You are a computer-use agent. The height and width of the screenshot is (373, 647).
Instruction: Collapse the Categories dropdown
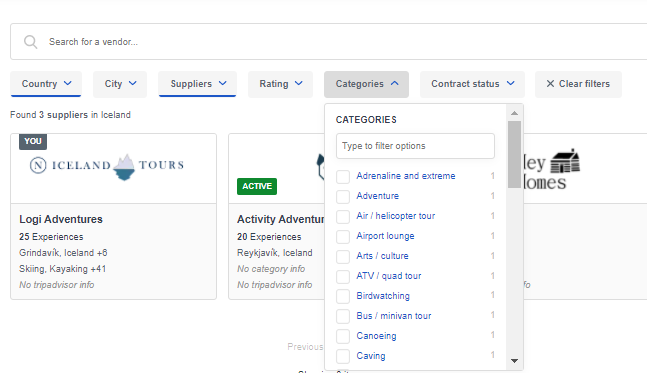(366, 84)
